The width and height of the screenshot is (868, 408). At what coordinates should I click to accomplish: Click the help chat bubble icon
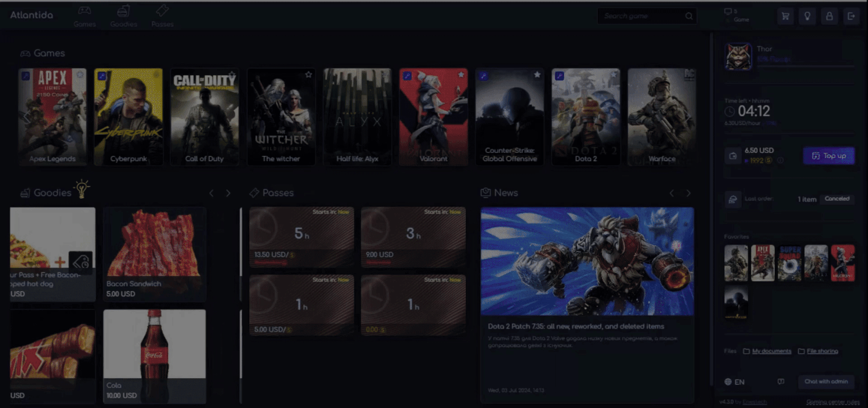tap(781, 381)
